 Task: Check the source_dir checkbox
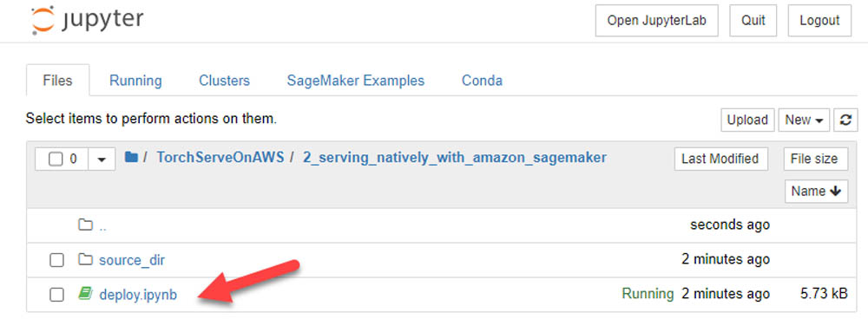[56, 260]
